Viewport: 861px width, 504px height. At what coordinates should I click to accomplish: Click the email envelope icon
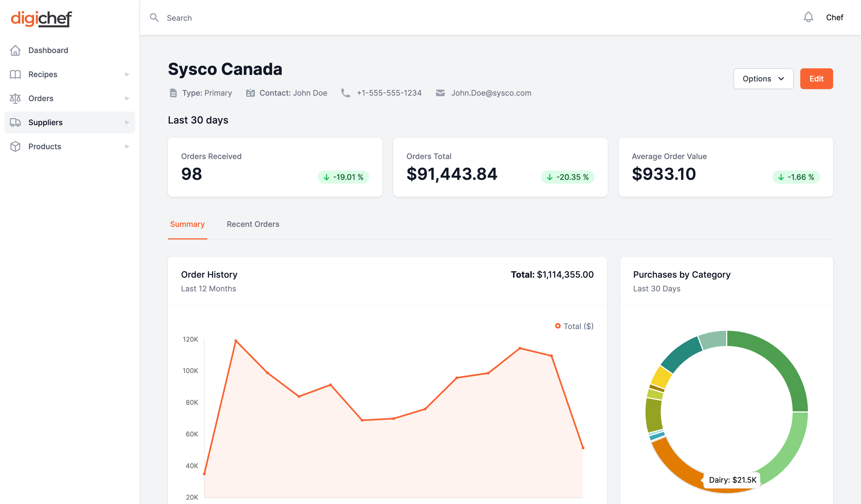(x=440, y=93)
